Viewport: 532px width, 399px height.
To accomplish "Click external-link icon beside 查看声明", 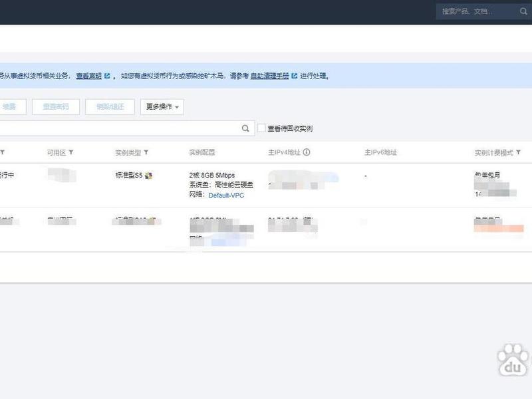I will click(107, 76).
